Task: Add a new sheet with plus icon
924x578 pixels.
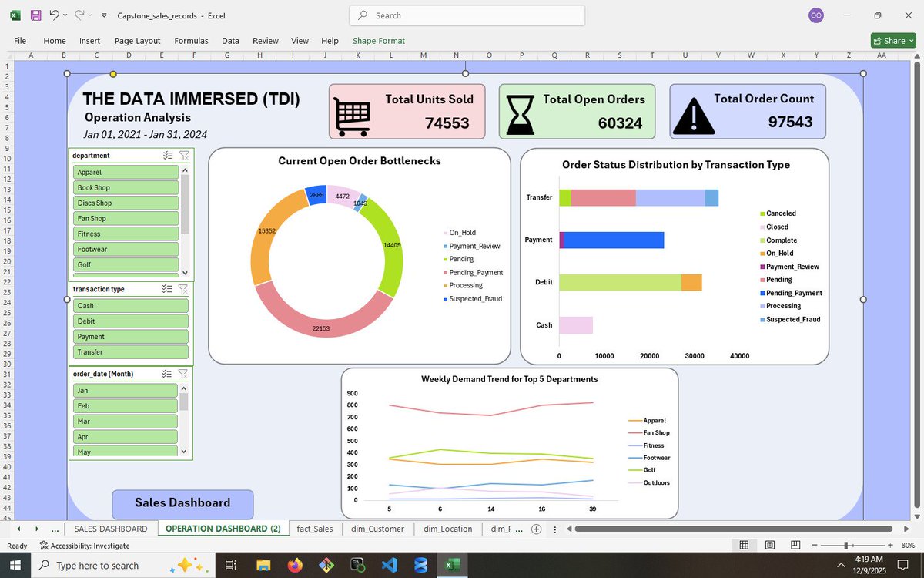Action: point(536,529)
